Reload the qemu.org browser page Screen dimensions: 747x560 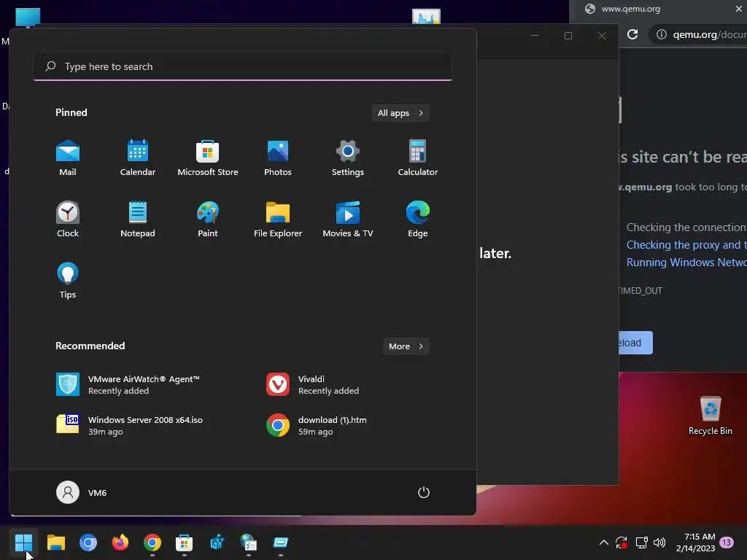click(632, 34)
